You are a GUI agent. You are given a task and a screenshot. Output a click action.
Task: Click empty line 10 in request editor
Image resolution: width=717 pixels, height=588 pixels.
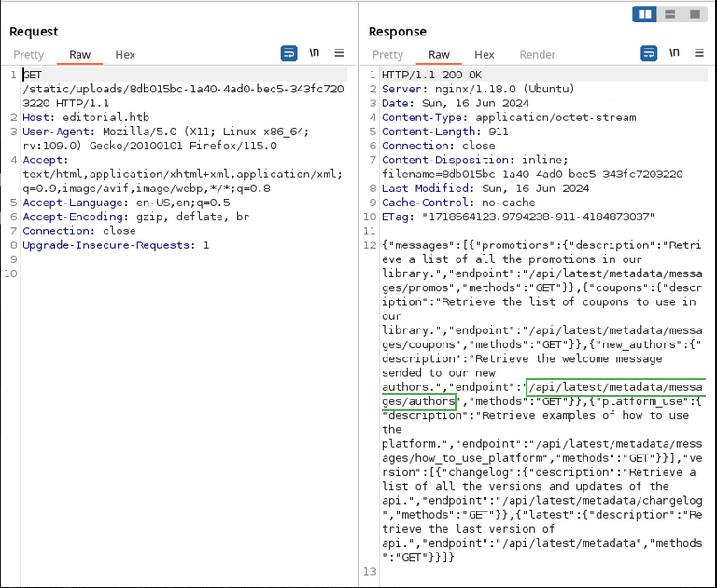point(183,273)
